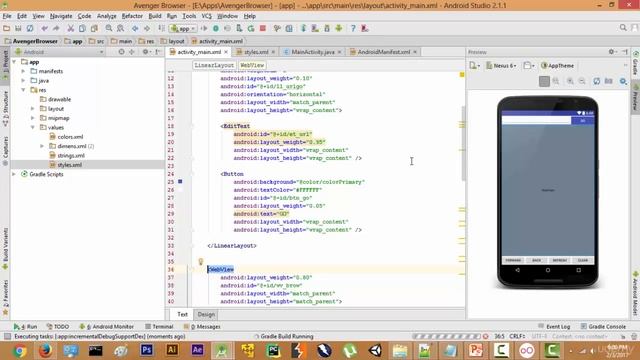
Task: Click the Attach debugger icon
Action: click(x=239, y=29)
